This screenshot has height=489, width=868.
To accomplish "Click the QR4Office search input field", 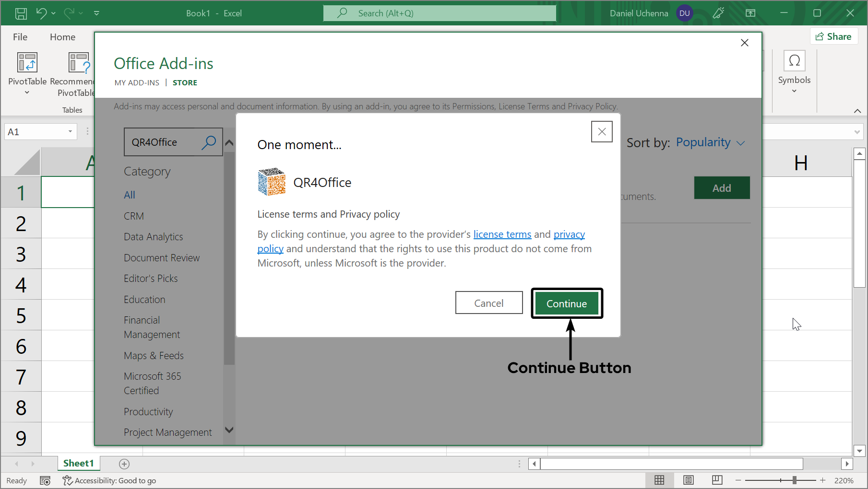I will coord(163,142).
